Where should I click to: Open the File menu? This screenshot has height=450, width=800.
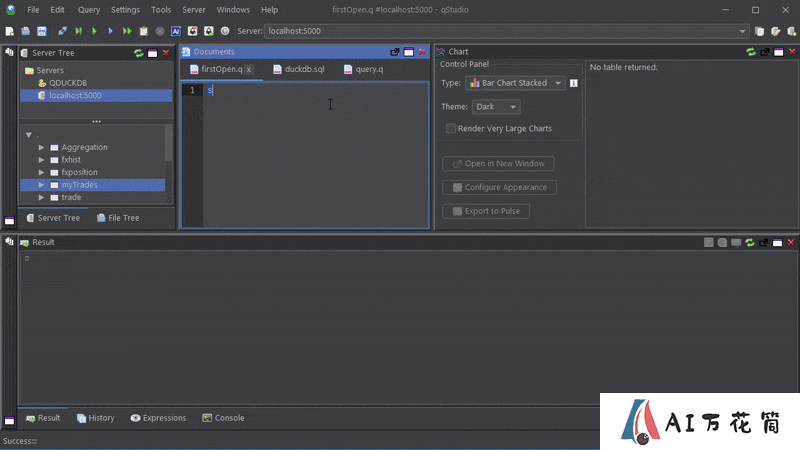point(33,10)
